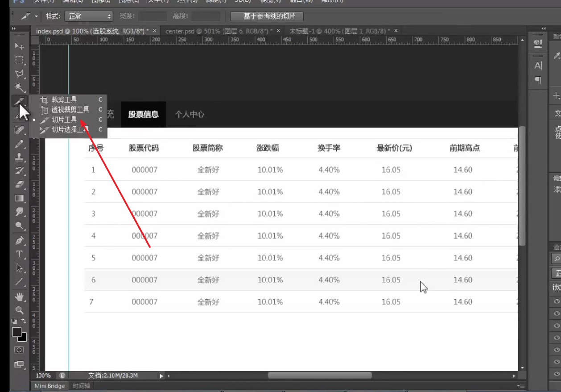The width and height of the screenshot is (561, 392).
Task: Open the 样式 dropdown set to 正常
Action: (89, 17)
